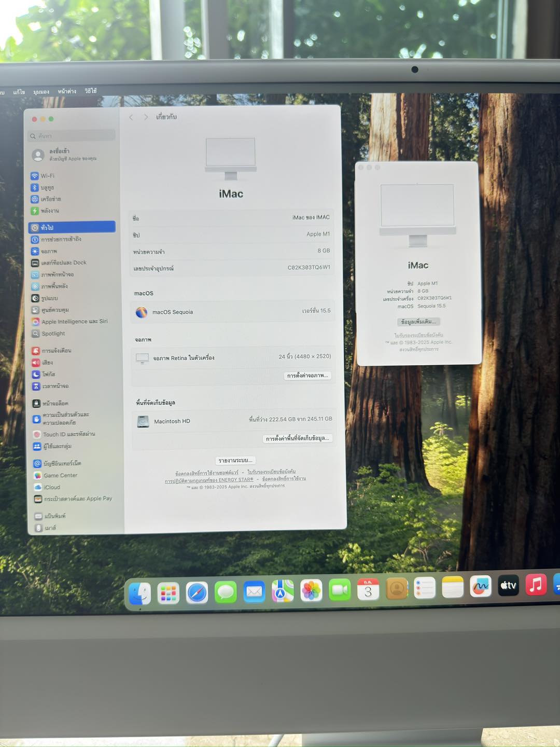The height and width of the screenshot is (747, 560).
Task: Open Freeform from the Dock
Action: [481, 587]
